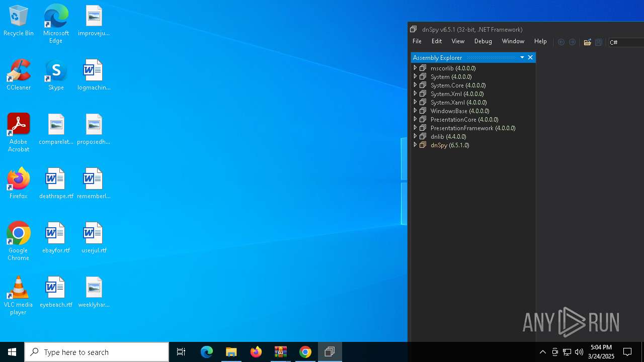Click the taskbar search box

(97, 352)
